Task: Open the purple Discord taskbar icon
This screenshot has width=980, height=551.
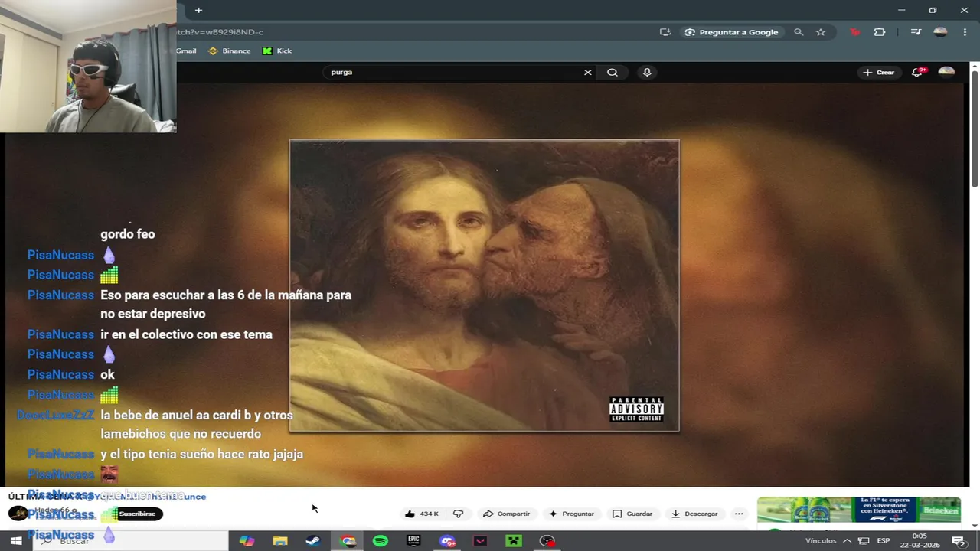Action: [448, 540]
